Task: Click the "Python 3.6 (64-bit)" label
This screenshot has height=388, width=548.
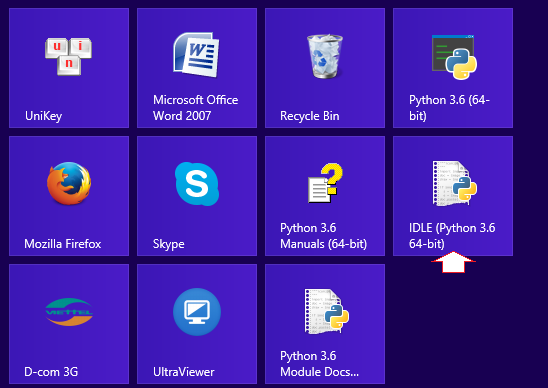Action: click(449, 108)
